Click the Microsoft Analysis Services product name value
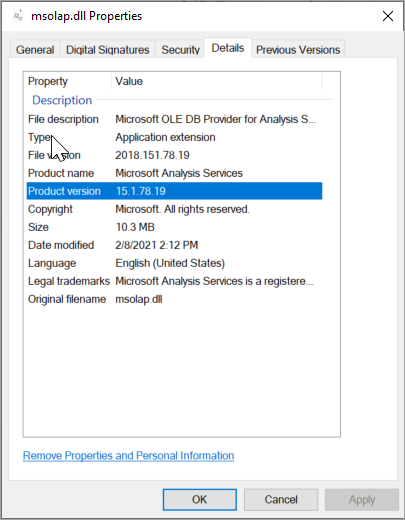405x520 pixels. 179,173
